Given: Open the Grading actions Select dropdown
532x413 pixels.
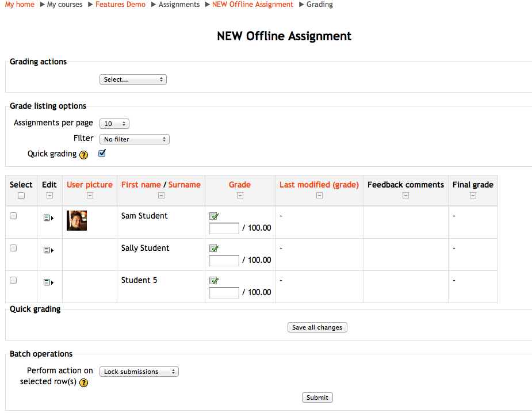Looking at the screenshot, I should 133,79.
